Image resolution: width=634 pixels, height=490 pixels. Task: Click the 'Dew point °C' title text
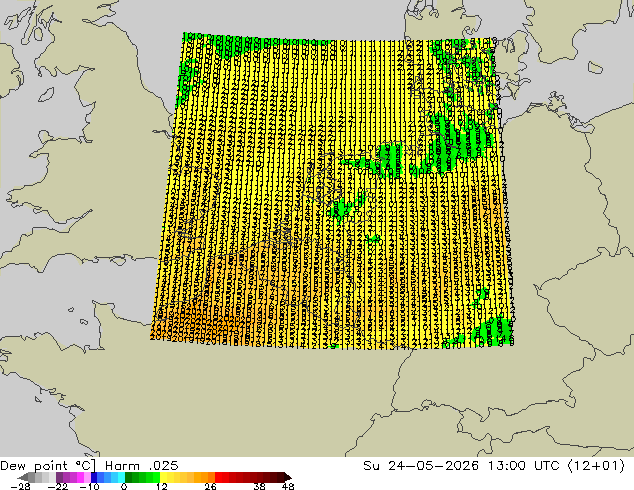point(48,466)
